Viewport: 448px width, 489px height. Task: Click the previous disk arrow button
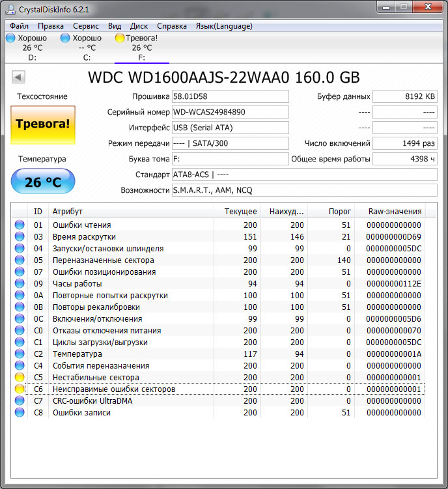[18, 77]
